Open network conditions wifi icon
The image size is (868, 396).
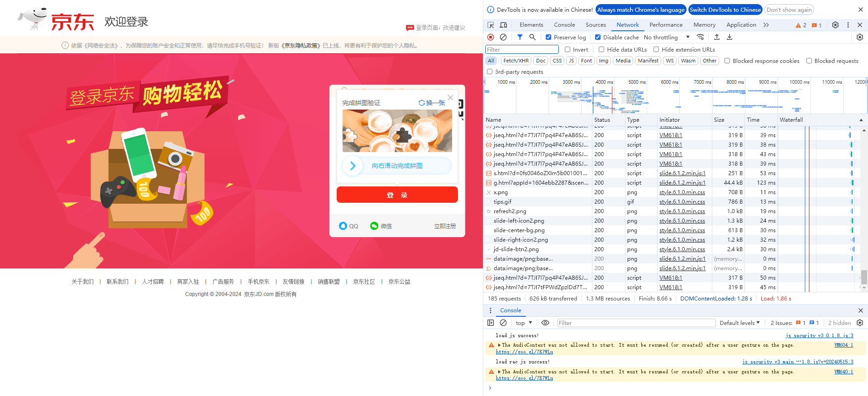tap(701, 37)
